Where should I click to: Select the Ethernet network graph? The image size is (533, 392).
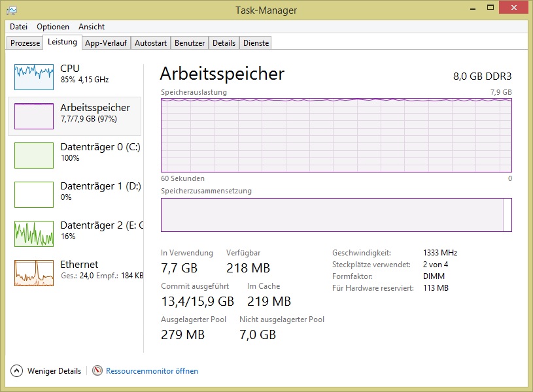34,273
